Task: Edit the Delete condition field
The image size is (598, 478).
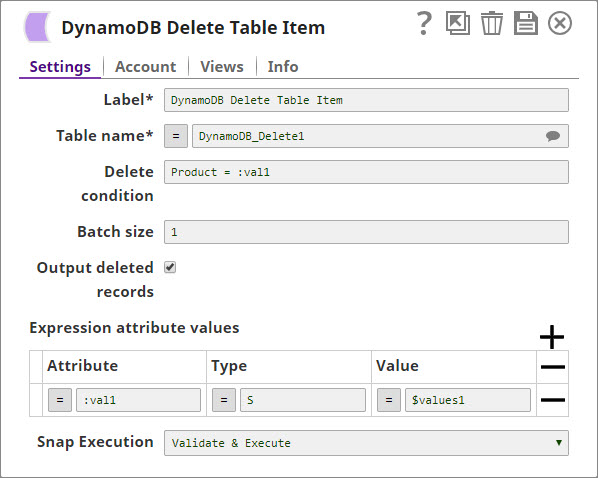Action: pos(366,172)
